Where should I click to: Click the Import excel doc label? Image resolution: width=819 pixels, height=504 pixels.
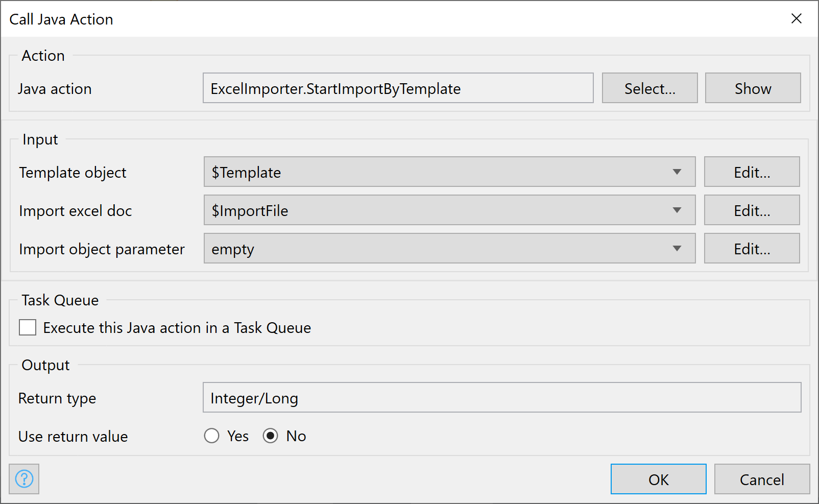coord(76,211)
